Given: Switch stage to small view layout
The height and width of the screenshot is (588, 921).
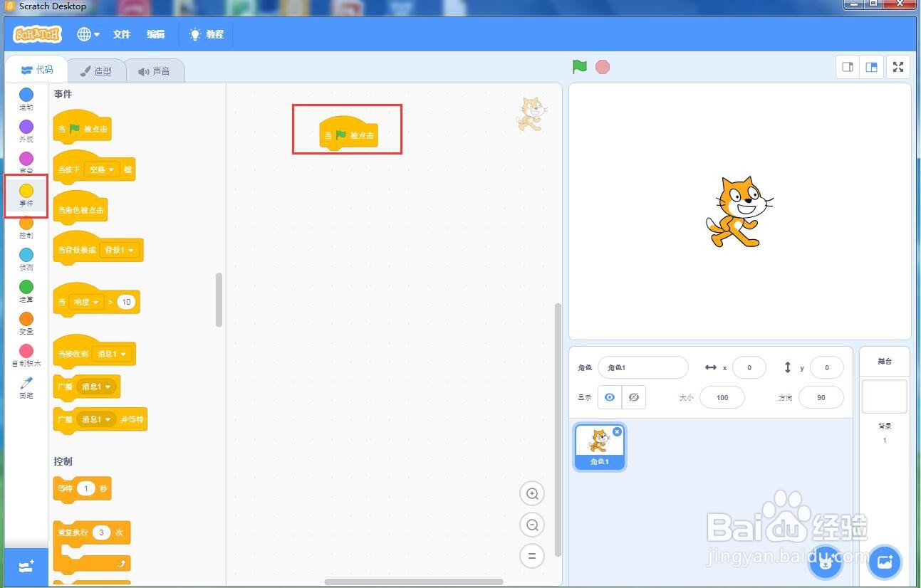Looking at the screenshot, I should pos(847,67).
